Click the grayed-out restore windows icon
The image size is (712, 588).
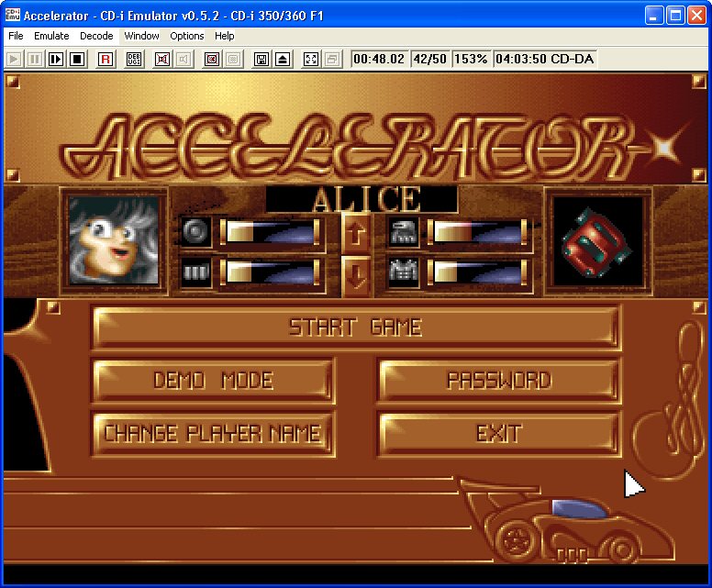click(332, 59)
